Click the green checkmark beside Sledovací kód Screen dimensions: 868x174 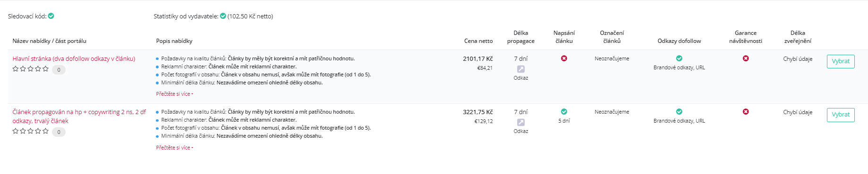tap(51, 16)
